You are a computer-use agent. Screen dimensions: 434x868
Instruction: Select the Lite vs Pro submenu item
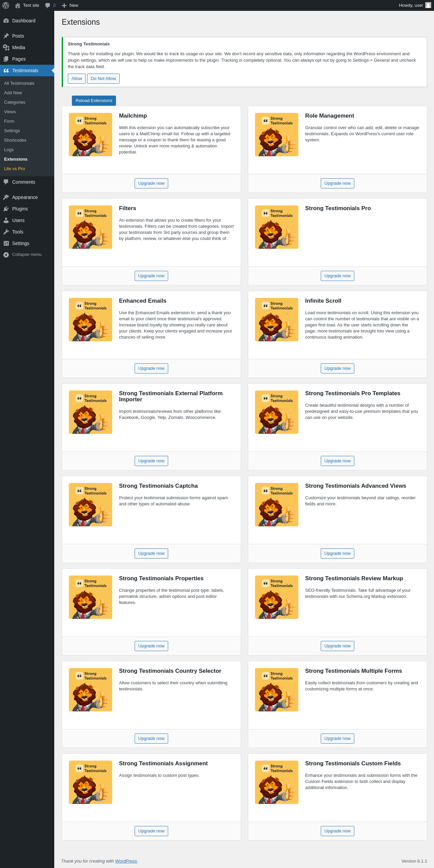[x=14, y=169]
